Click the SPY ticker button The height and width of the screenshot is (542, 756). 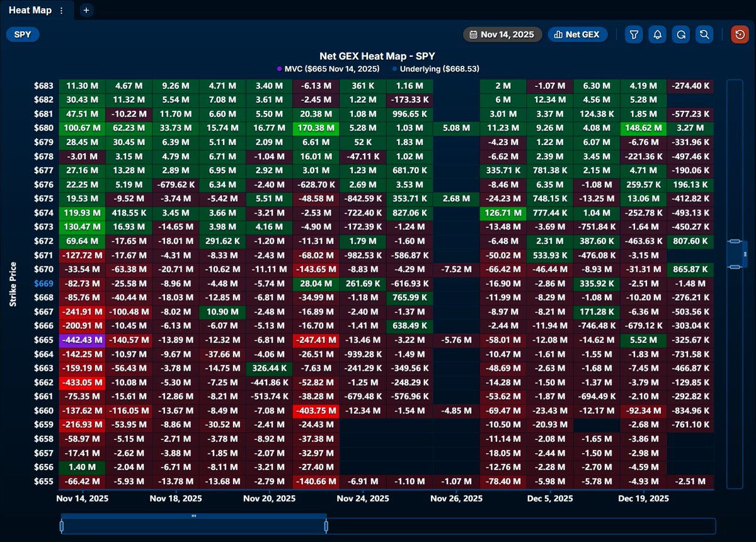pos(23,35)
